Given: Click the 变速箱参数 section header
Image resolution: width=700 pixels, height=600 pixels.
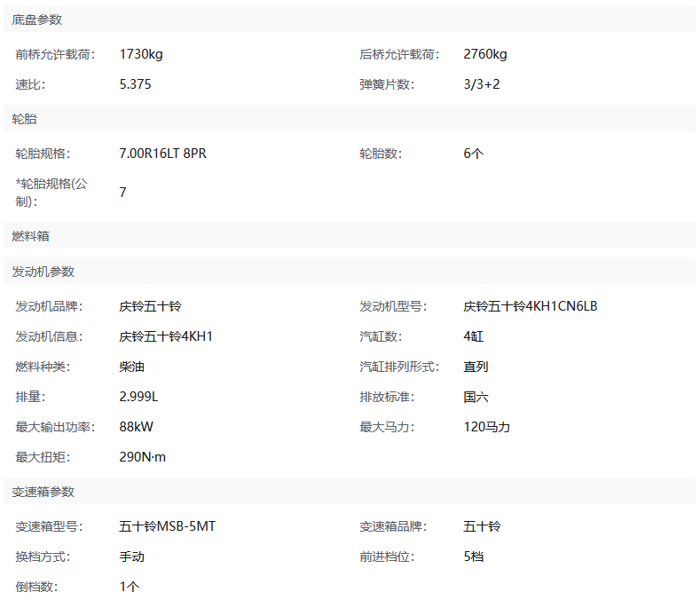Looking at the screenshot, I should [43, 492].
